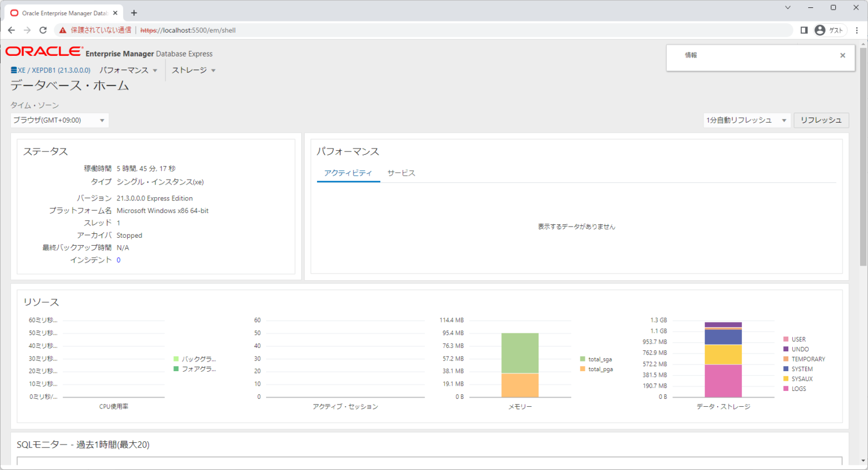Click the browser side panel icon

[804, 31]
